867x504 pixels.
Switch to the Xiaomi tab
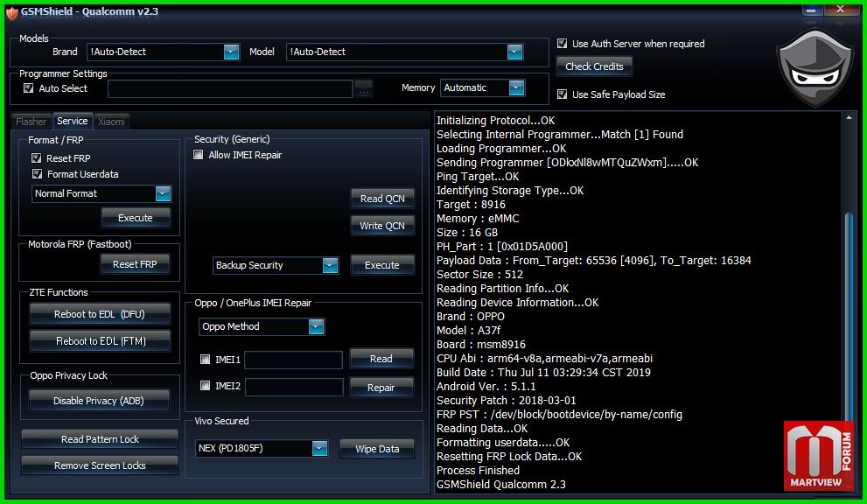(x=111, y=122)
